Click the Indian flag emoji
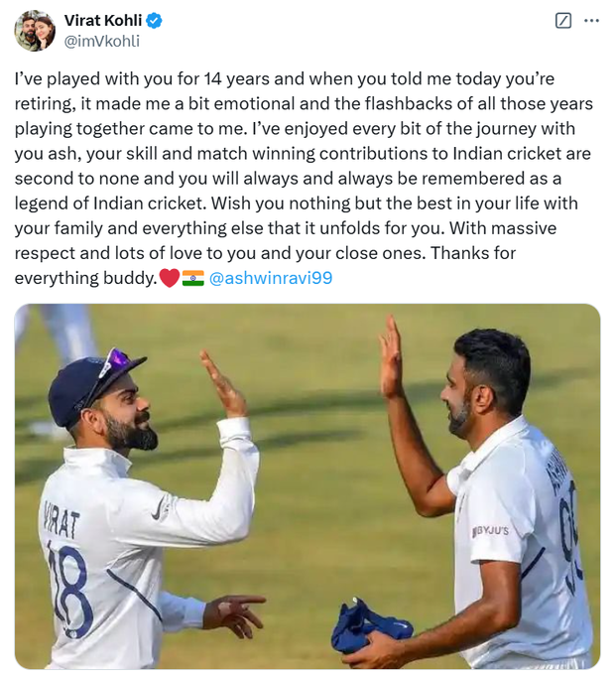This screenshot has width=616, height=675. (x=192, y=278)
